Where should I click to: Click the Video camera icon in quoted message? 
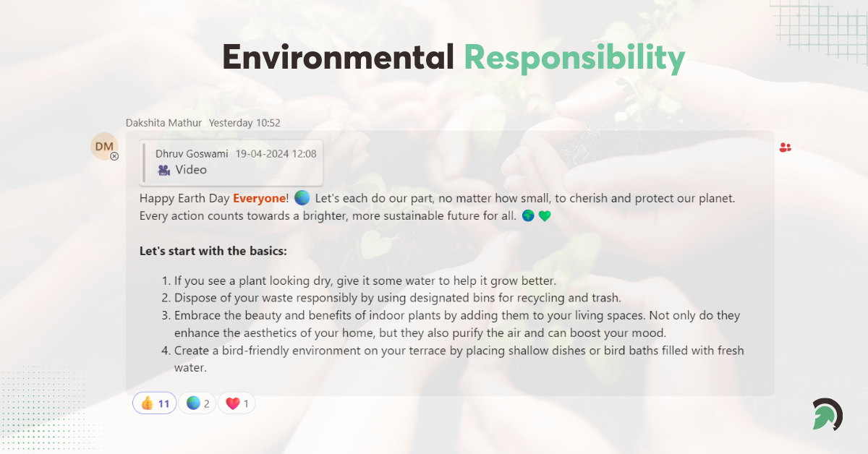click(163, 170)
